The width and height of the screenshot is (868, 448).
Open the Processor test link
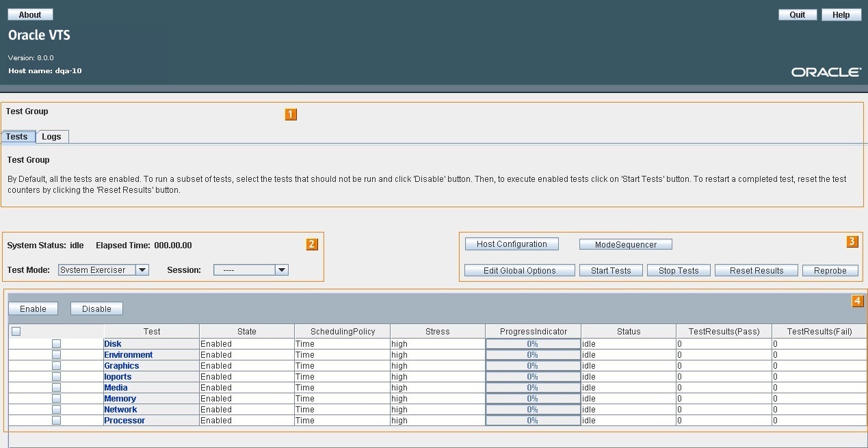(x=124, y=421)
